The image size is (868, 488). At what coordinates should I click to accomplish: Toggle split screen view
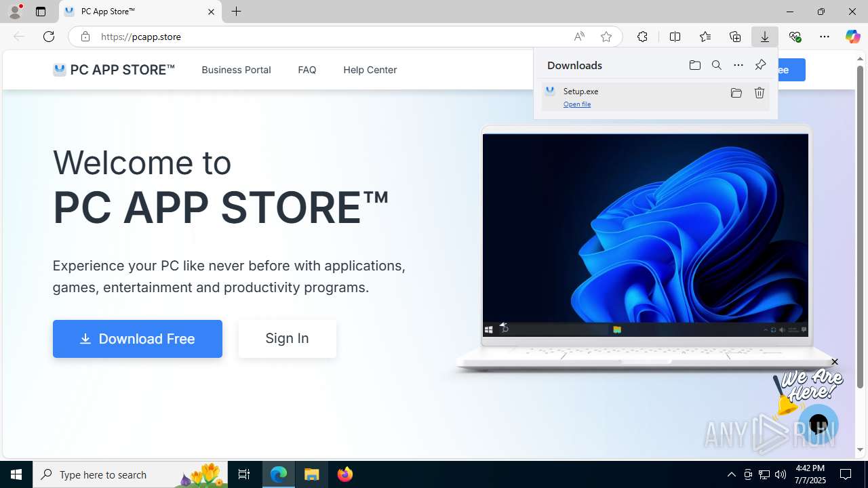click(675, 37)
